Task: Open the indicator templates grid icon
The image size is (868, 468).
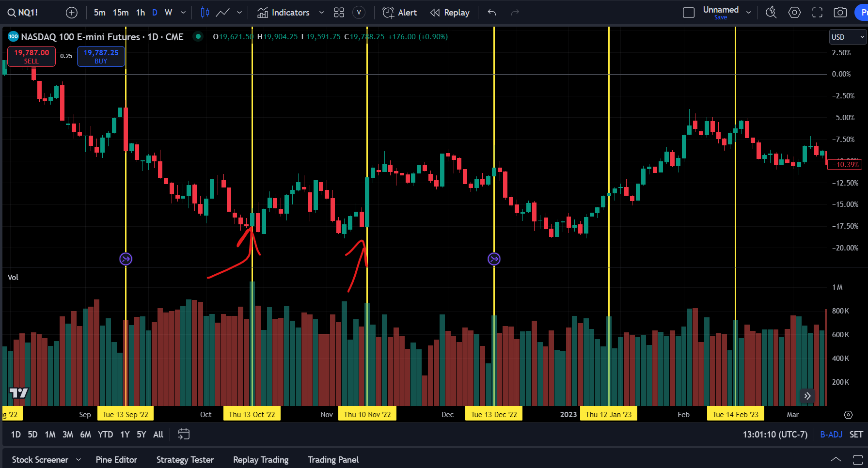Action: (x=339, y=13)
